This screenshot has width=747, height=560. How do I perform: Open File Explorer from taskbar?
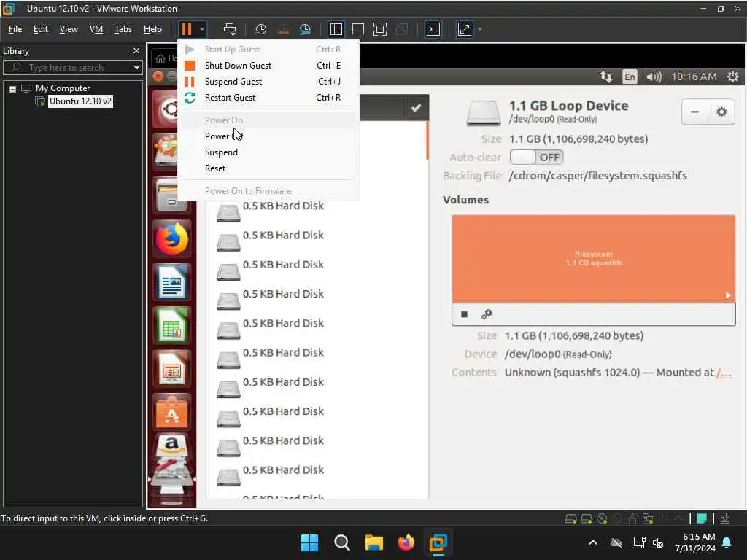click(x=374, y=542)
